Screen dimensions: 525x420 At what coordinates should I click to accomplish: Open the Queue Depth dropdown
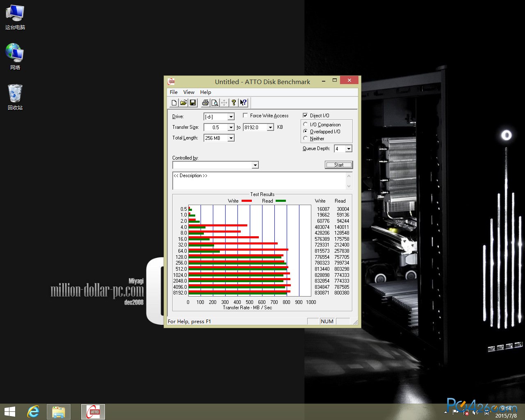(349, 149)
